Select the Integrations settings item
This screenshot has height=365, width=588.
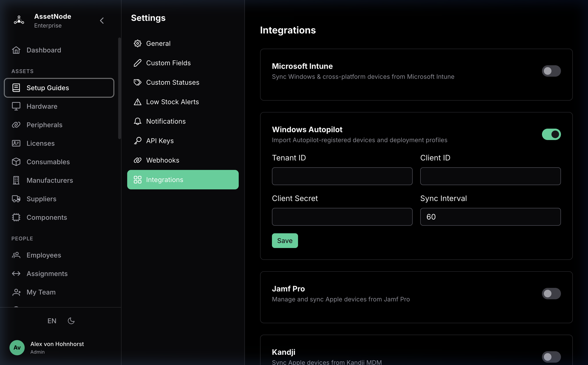click(183, 180)
